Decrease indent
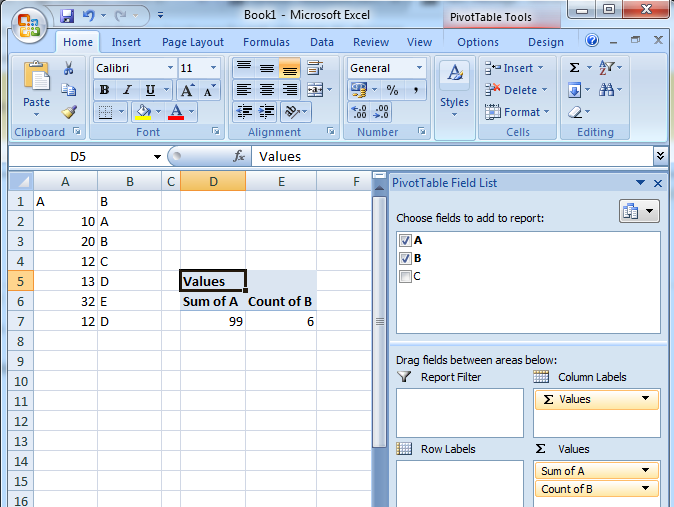The width and height of the screenshot is (674, 507). click(244, 112)
